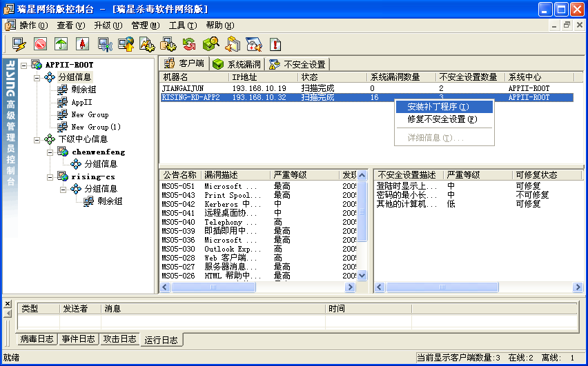This screenshot has width=588, height=366.
Task: Click the lightning document with gear icon
Action: (x=147, y=44)
